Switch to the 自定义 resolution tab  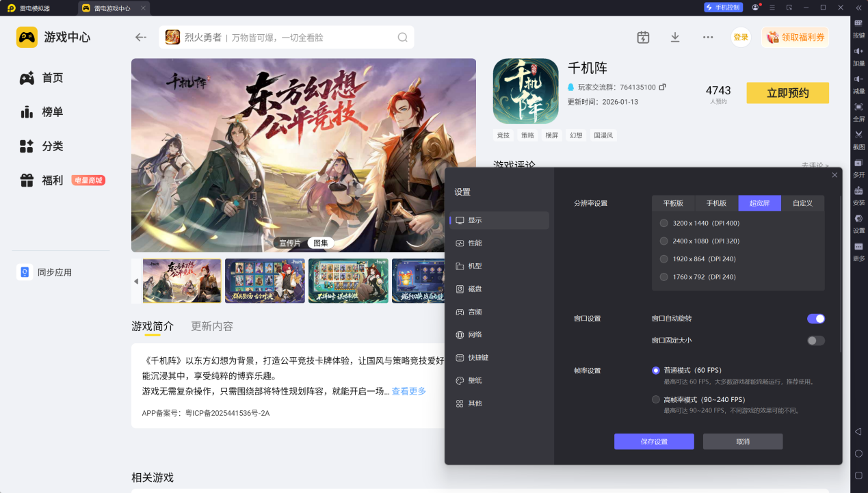pyautogui.click(x=802, y=203)
